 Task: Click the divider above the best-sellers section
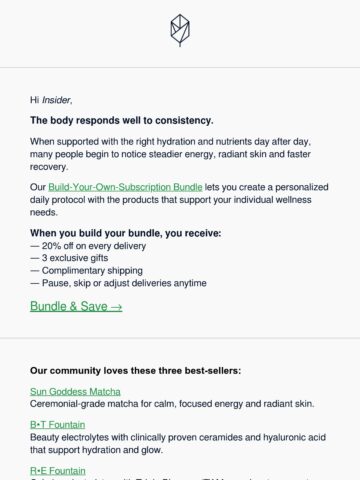pos(180,338)
